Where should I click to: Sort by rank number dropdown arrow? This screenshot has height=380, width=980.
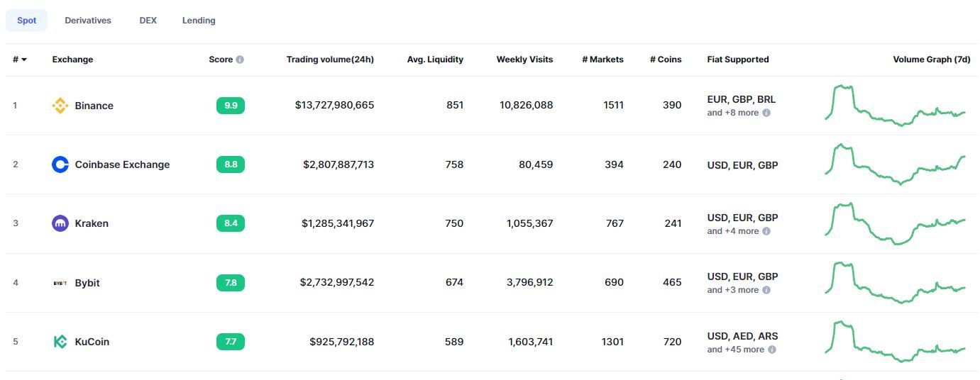(24, 60)
